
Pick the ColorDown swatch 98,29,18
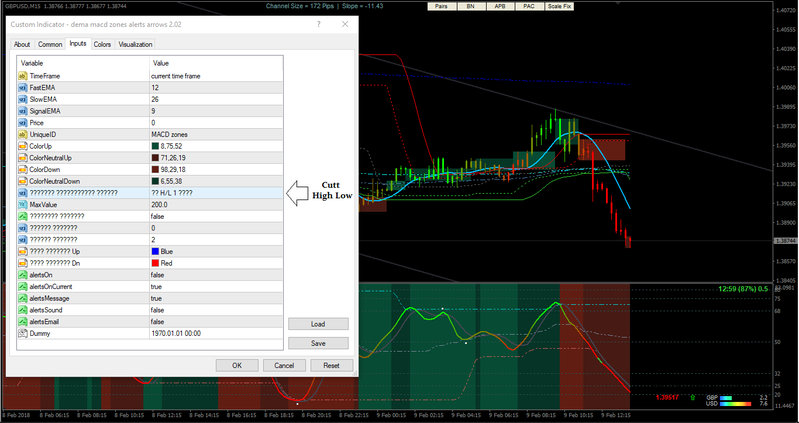155,170
